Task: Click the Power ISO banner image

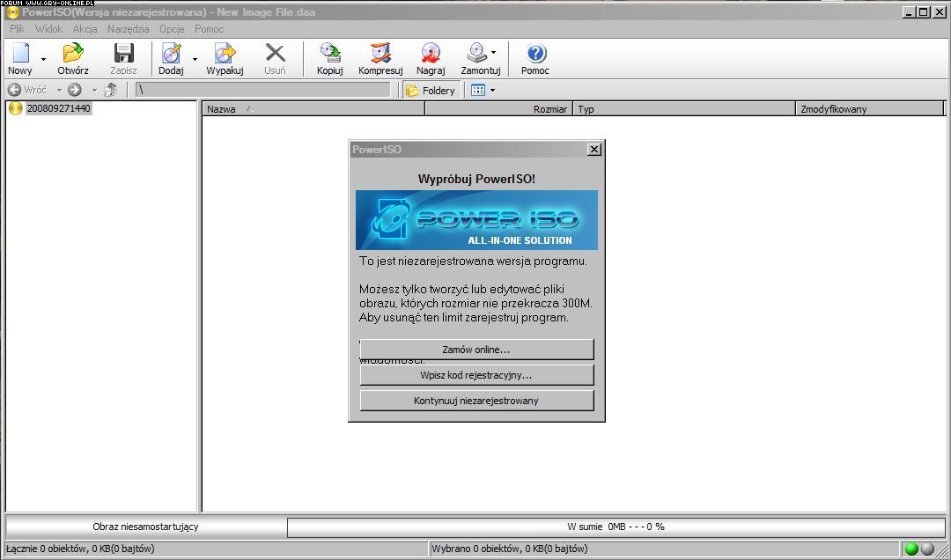Action: point(476,220)
